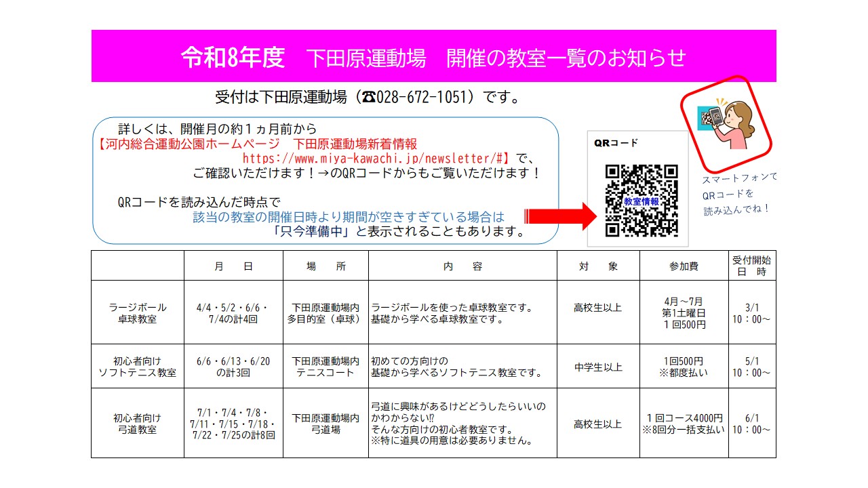Screen dimensions: 868x488
Task: Click the QR code image
Action: (x=642, y=201)
